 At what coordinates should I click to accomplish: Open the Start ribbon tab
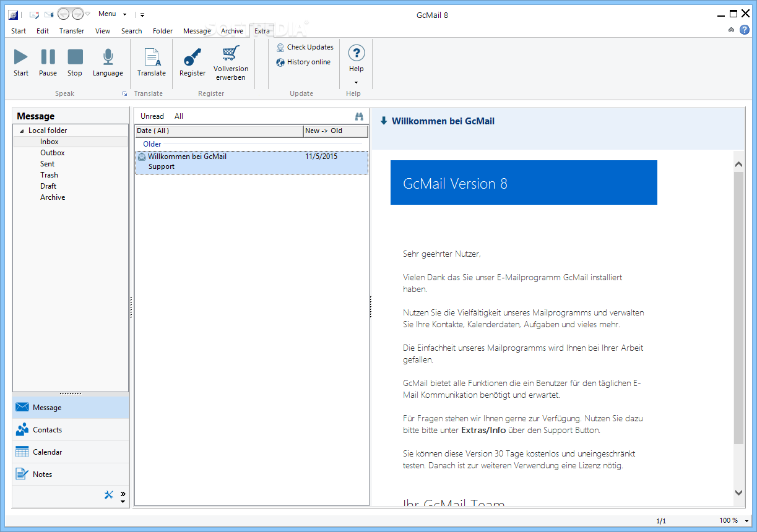click(x=19, y=31)
